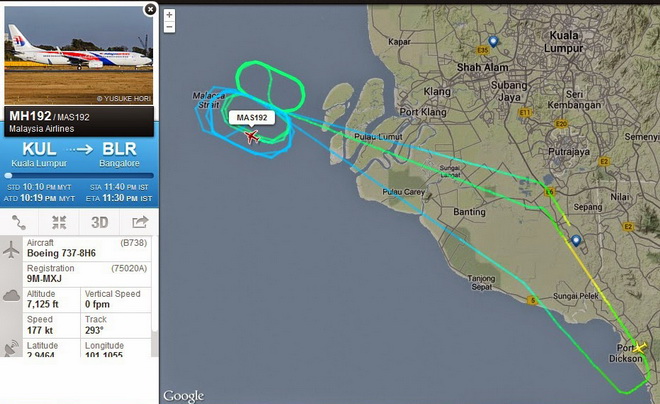Screen dimensions: 660x404
Task: Click the yellow aircraft near Port Dickson
Action: pyautogui.click(x=639, y=348)
